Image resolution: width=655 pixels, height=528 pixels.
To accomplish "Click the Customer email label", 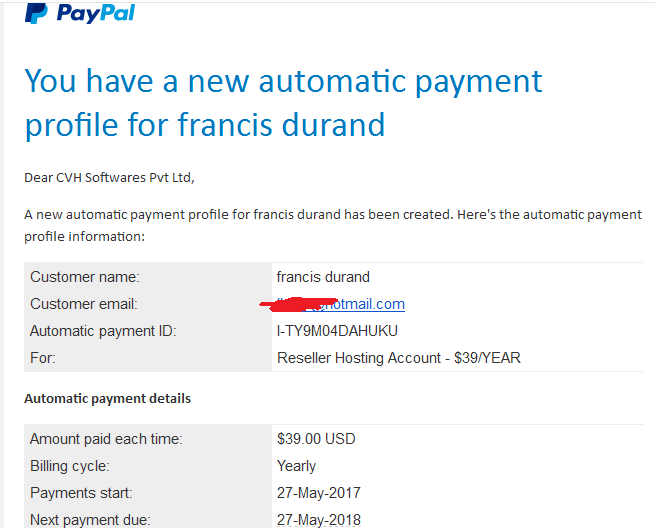I will pos(84,304).
